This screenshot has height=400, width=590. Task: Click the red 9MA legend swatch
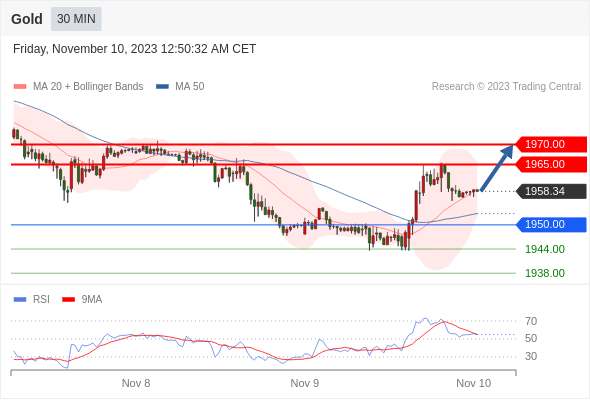pyautogui.click(x=68, y=300)
